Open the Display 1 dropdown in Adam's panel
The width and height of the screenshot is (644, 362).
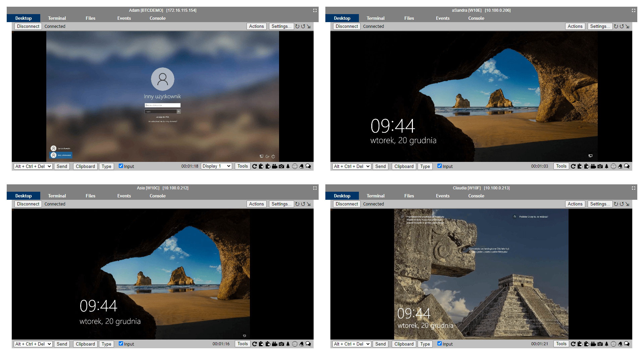[217, 166]
